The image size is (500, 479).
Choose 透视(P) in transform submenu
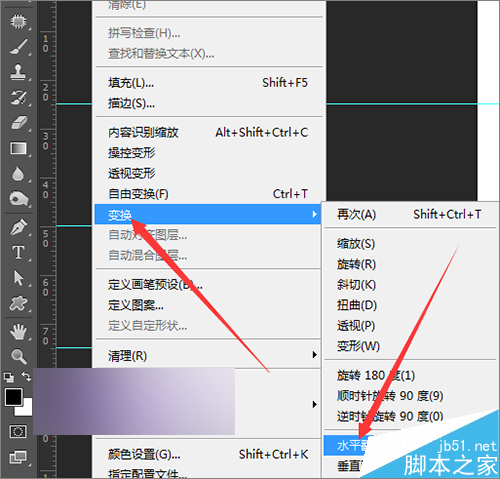[x=410, y=326]
